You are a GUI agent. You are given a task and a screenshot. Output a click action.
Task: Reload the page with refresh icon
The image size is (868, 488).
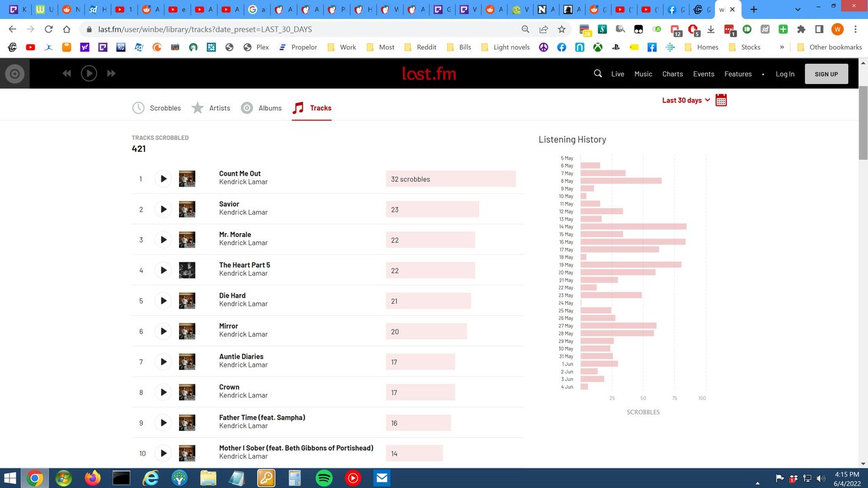[48, 29]
